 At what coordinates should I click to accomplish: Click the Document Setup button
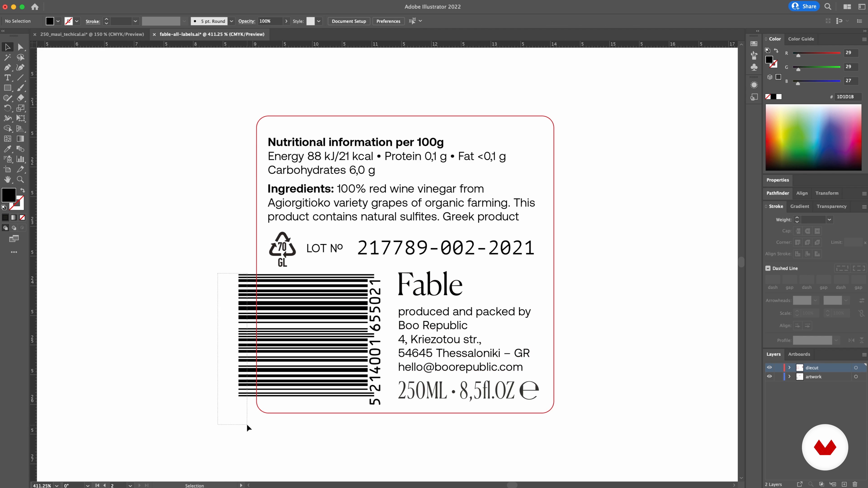349,21
